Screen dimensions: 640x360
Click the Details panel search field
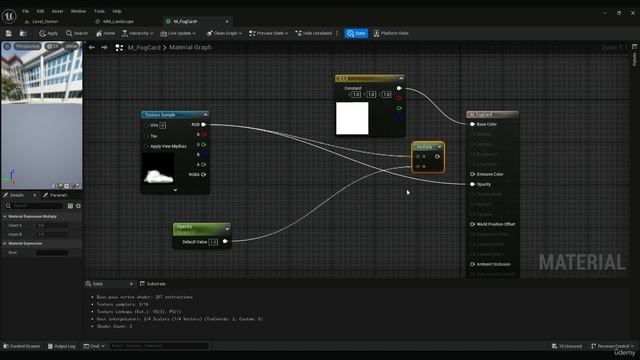point(35,206)
